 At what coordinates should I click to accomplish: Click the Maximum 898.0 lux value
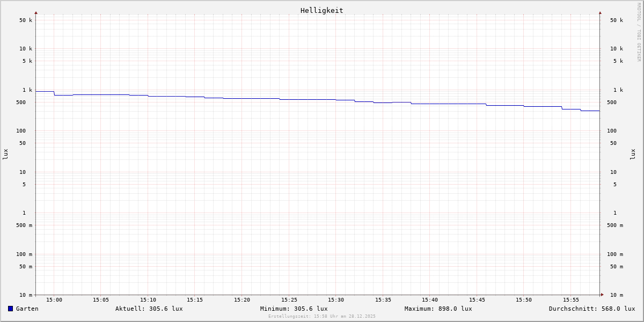pyautogui.click(x=438, y=309)
